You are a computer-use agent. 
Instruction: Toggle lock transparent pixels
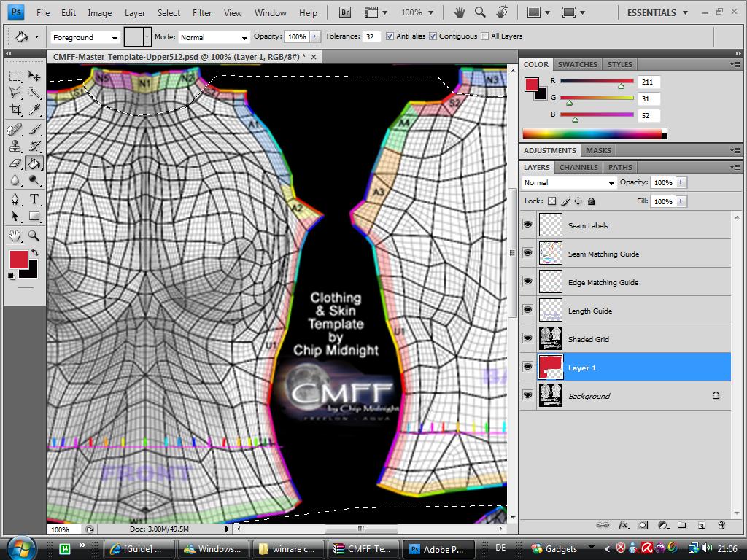tap(551, 201)
